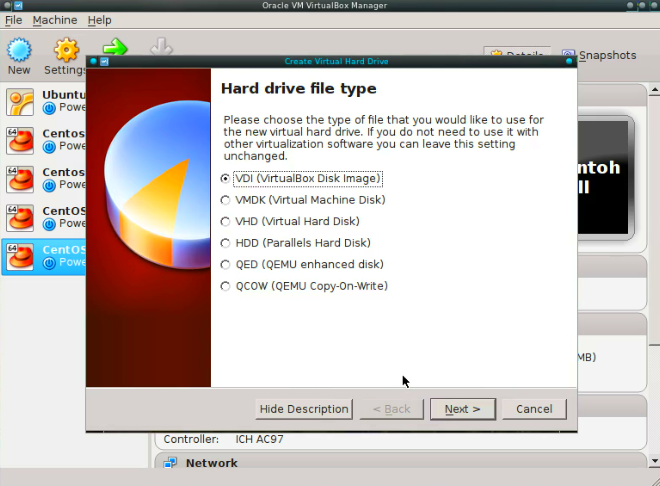Click the grayed Discard down-arrow icon

pyautogui.click(x=162, y=46)
